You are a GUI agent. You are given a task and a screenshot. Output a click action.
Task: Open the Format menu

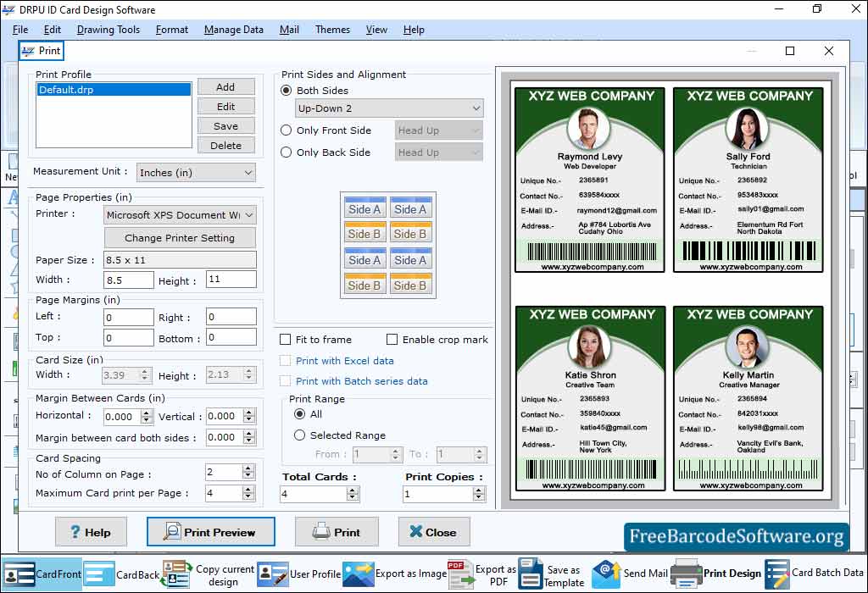[x=171, y=30]
